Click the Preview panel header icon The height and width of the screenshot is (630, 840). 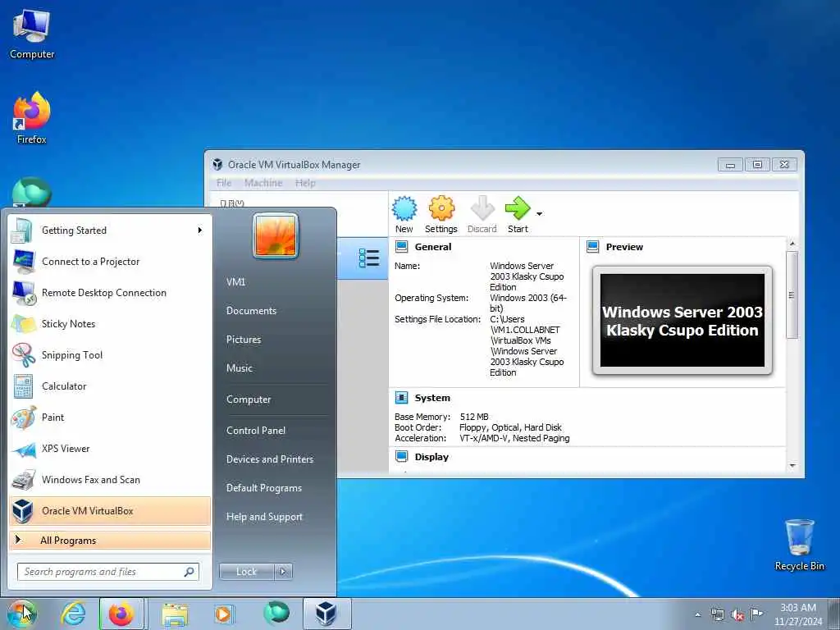point(592,247)
